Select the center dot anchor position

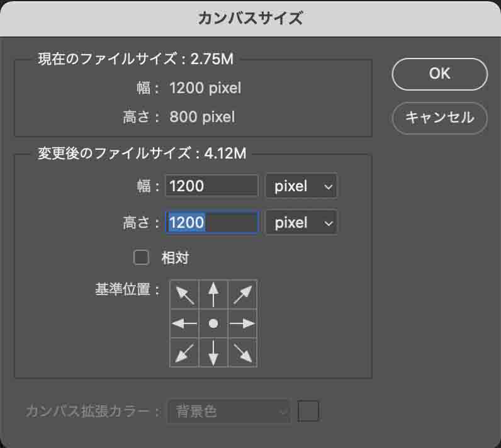coord(213,323)
